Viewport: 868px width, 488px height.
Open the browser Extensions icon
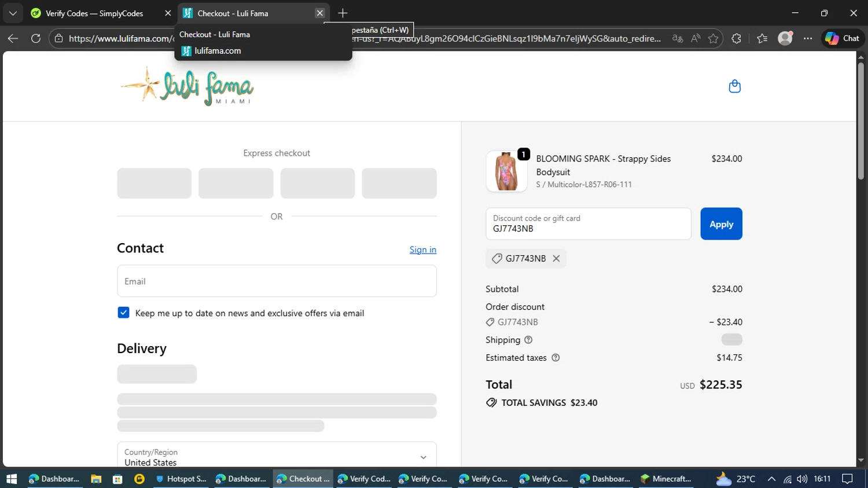tap(736, 38)
